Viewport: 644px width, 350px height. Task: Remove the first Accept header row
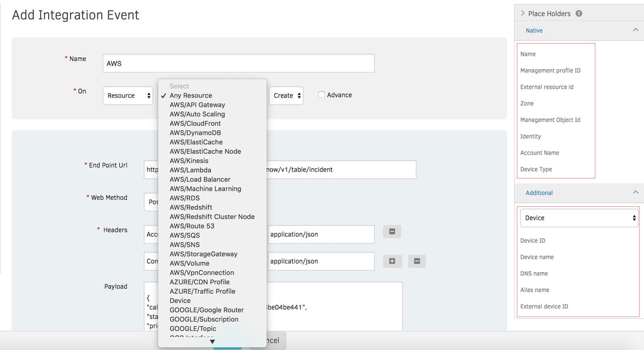click(x=392, y=232)
